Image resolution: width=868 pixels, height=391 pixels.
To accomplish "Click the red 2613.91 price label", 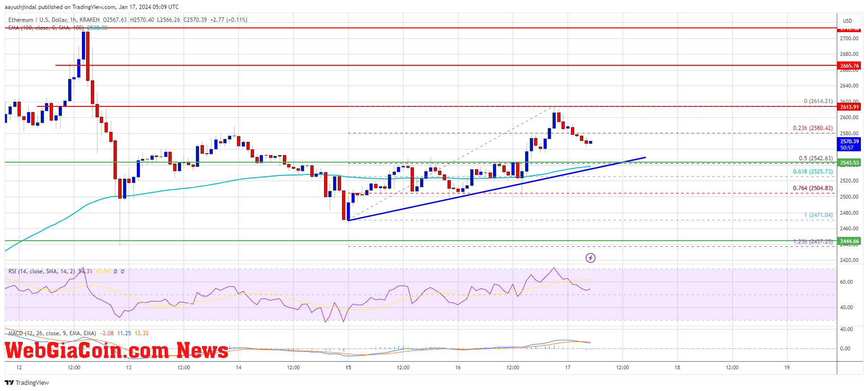I will 849,107.
